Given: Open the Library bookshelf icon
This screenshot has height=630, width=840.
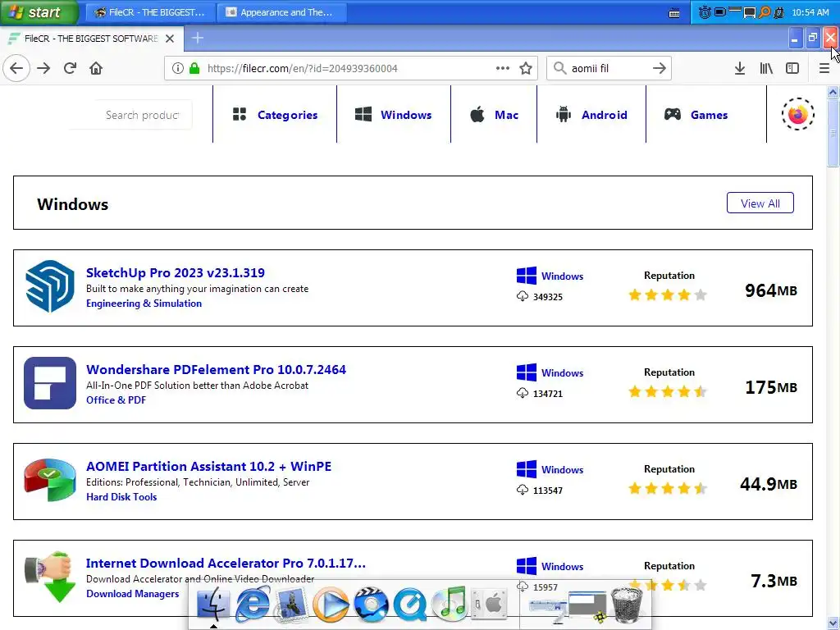Looking at the screenshot, I should pos(766,69).
